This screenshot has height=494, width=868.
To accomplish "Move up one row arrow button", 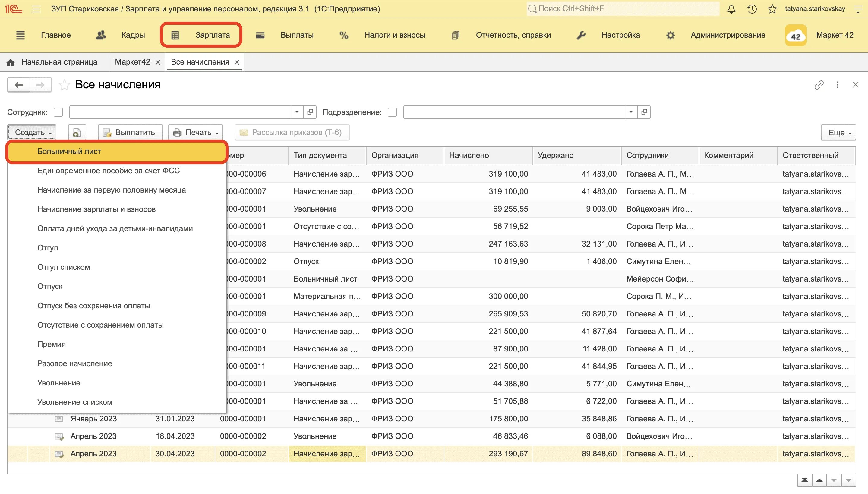I will click(x=819, y=480).
